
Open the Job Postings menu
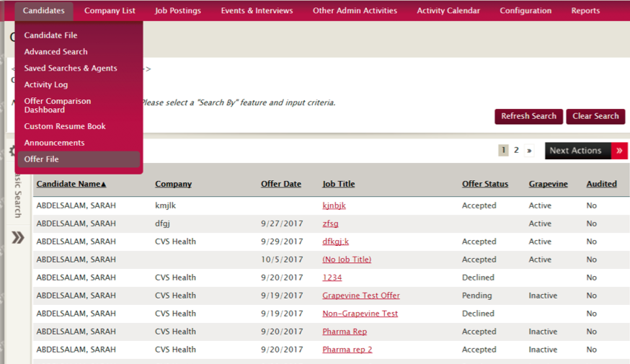click(178, 10)
